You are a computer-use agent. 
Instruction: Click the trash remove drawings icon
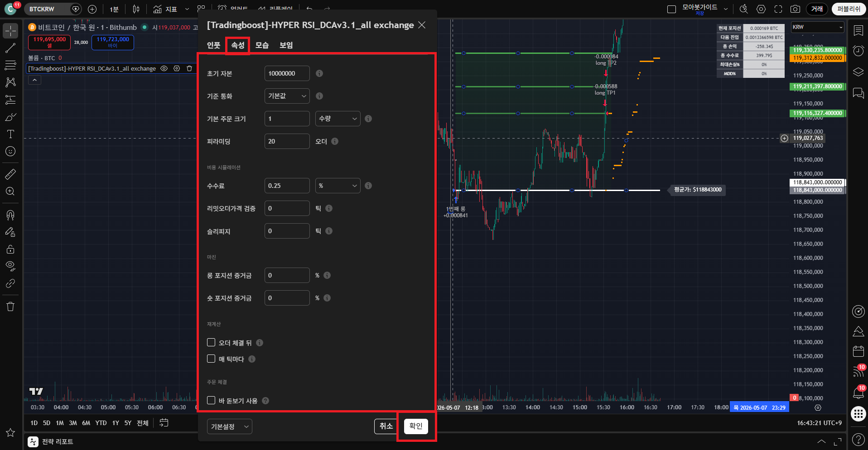10,306
